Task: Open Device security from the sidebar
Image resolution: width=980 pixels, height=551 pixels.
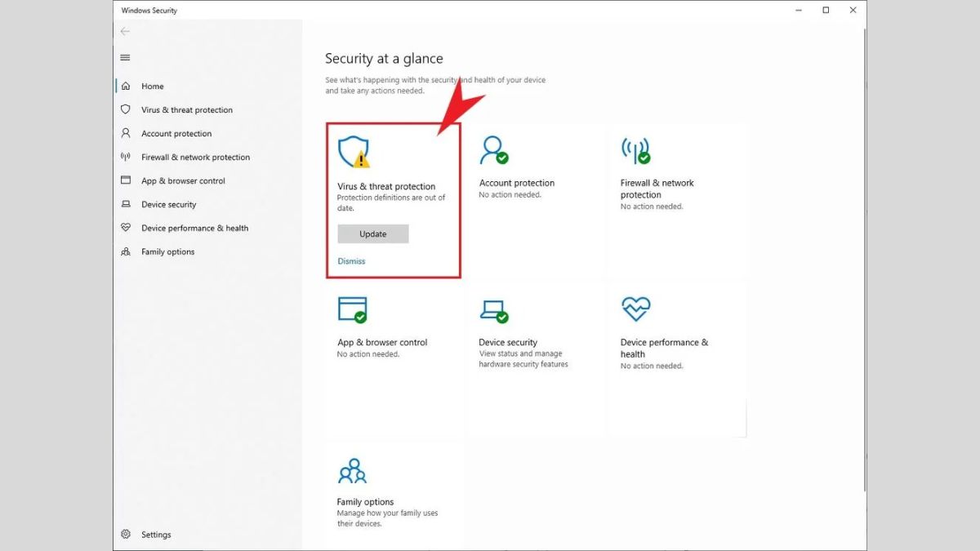Action: pos(168,205)
